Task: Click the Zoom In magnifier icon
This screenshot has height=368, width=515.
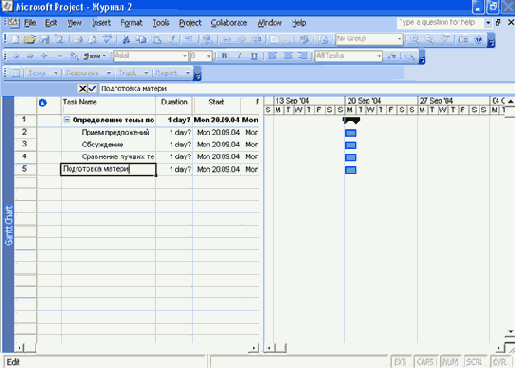Action: pyautogui.click(x=415, y=39)
